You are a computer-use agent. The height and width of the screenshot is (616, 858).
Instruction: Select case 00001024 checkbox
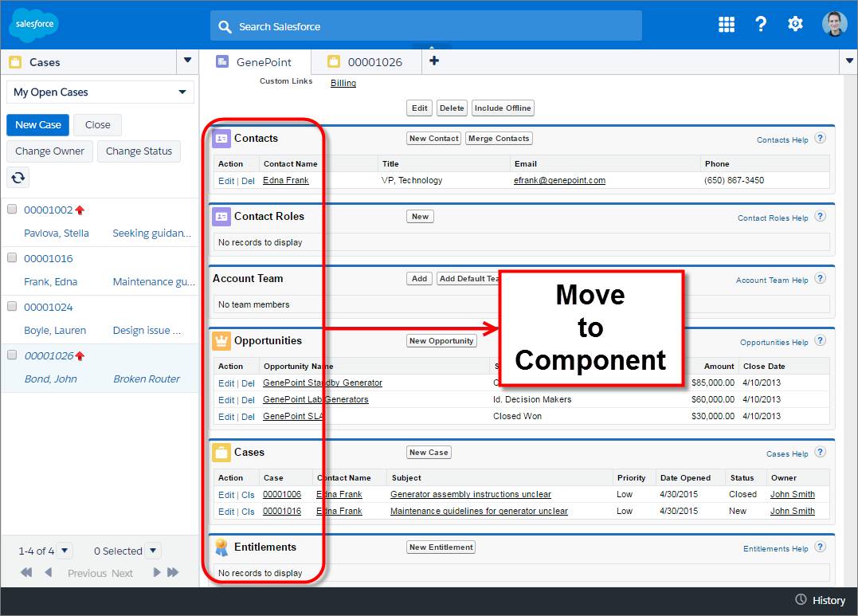coord(12,307)
